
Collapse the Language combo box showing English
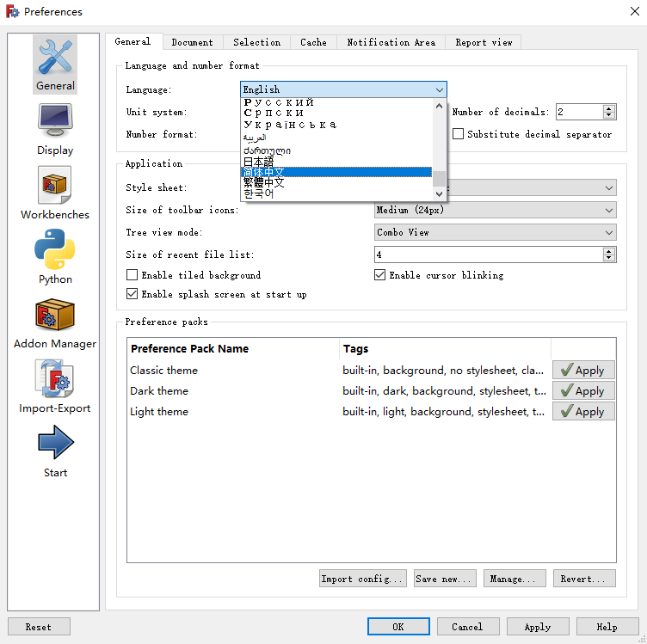(343, 89)
